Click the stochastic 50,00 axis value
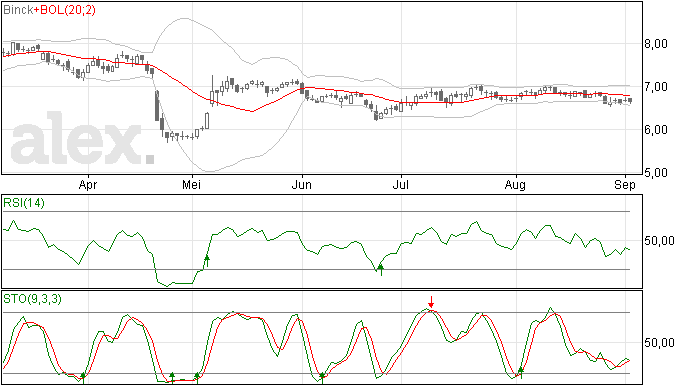690x387 pixels. [x=659, y=343]
